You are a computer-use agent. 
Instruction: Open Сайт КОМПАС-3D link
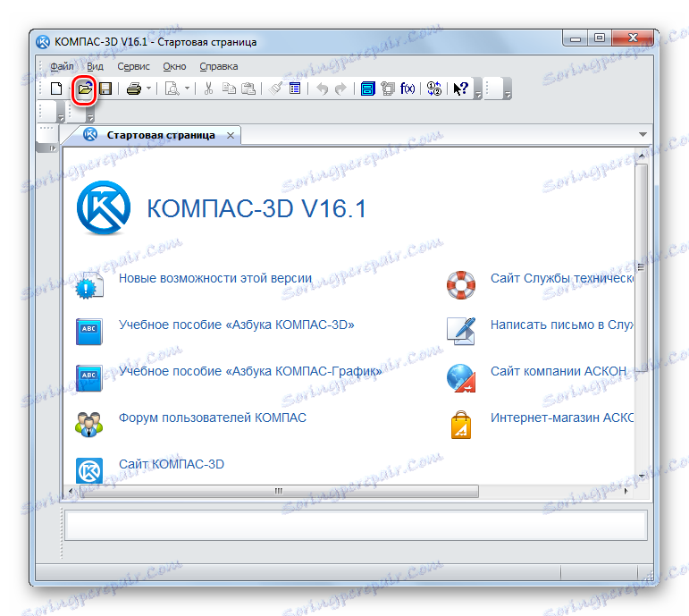[172, 464]
